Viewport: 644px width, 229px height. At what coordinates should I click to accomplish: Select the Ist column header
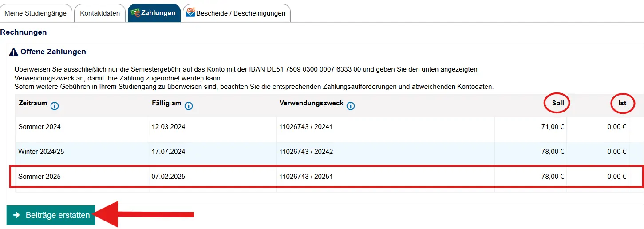[x=622, y=103]
